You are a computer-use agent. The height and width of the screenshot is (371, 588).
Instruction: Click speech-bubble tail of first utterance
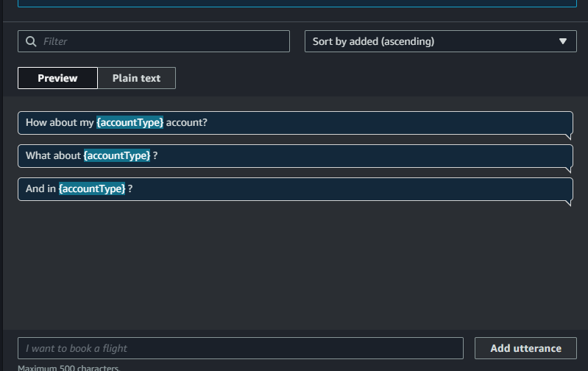click(x=568, y=136)
